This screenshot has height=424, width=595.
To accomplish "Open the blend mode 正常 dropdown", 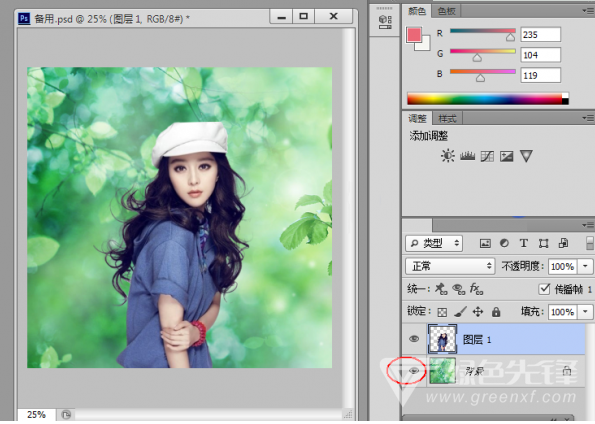I will pyautogui.click(x=450, y=266).
